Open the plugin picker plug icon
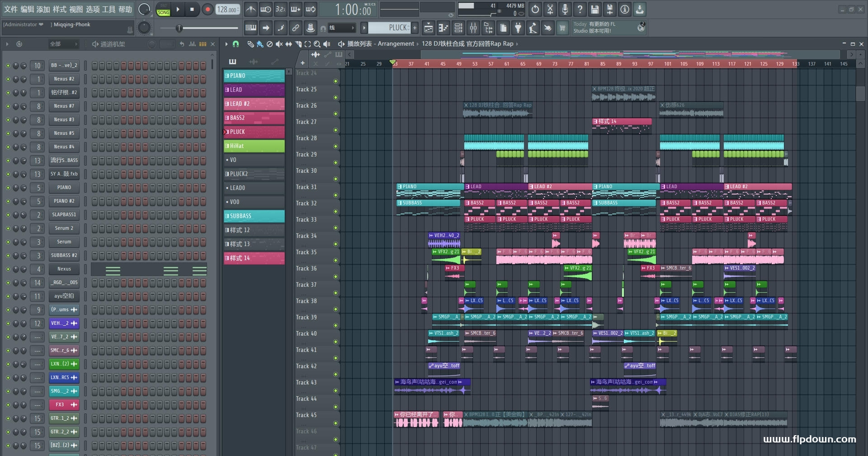The width and height of the screenshot is (868, 456). pos(518,28)
